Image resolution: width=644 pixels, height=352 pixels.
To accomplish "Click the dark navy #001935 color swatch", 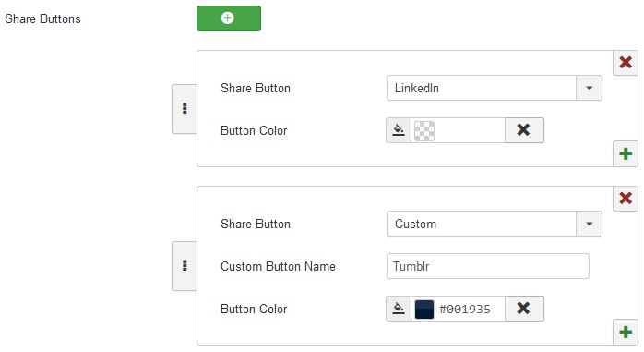I will tap(424, 310).
